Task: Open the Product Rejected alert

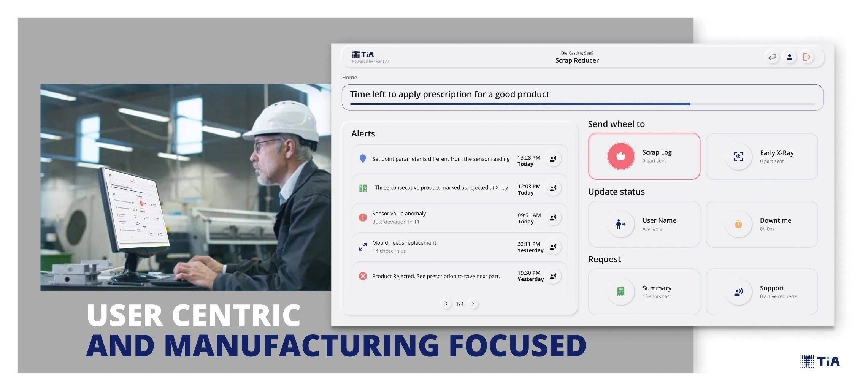Action: [x=436, y=276]
